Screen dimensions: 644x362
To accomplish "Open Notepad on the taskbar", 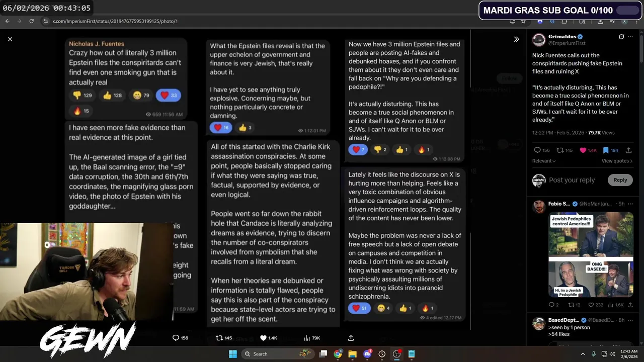I will pos(412,354).
